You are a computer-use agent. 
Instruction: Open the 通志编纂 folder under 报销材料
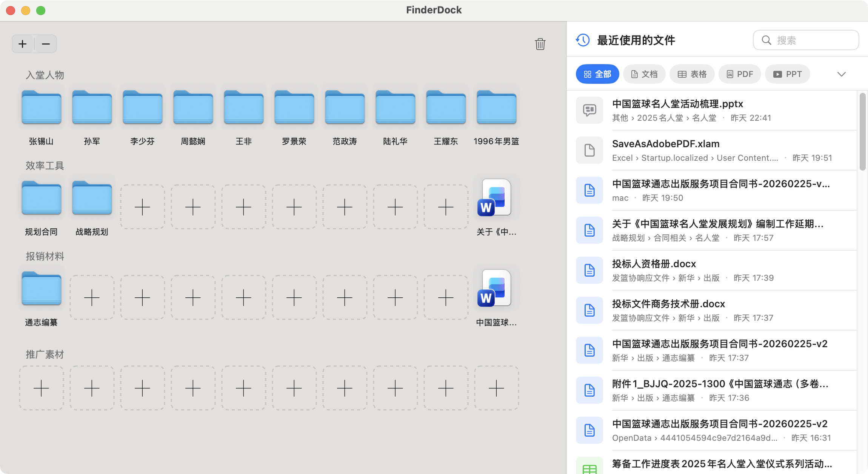[41, 289]
